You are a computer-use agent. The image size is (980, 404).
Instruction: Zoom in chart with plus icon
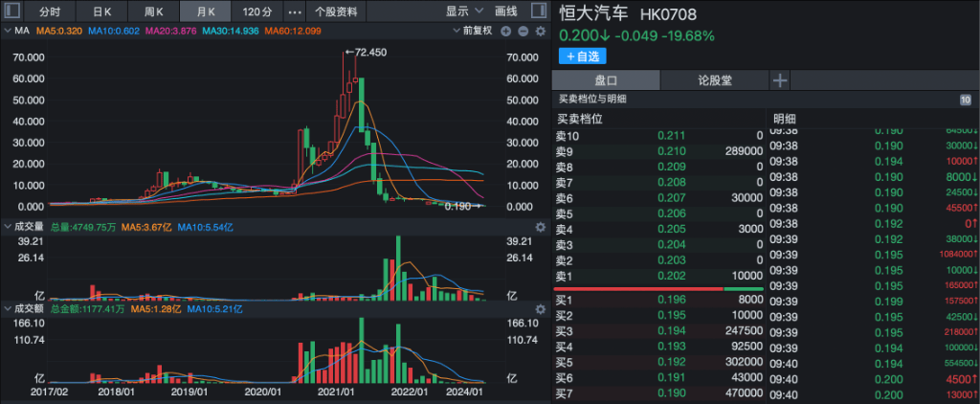(x=505, y=31)
